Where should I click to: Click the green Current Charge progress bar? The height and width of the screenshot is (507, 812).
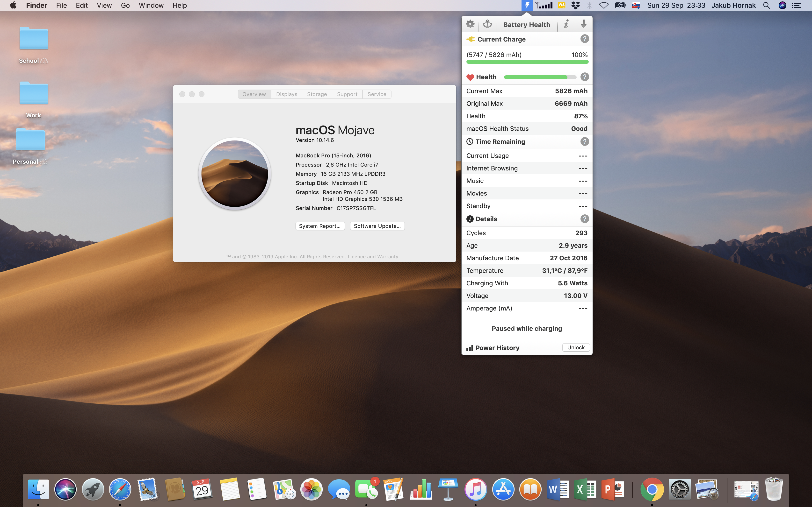(527, 62)
